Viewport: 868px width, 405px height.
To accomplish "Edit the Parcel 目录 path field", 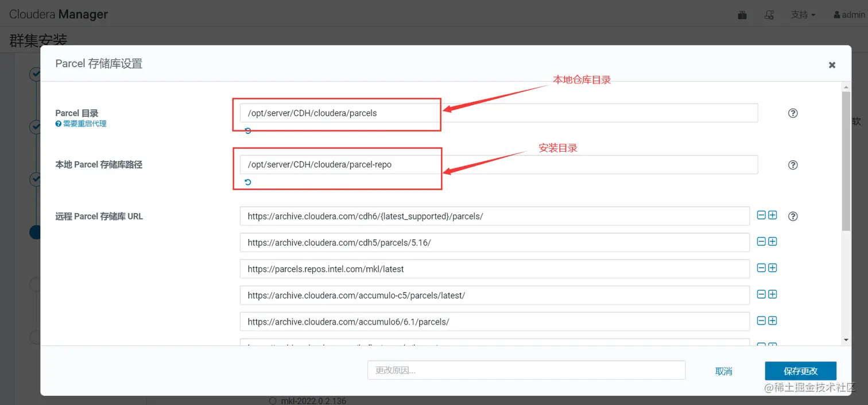I will (499, 113).
